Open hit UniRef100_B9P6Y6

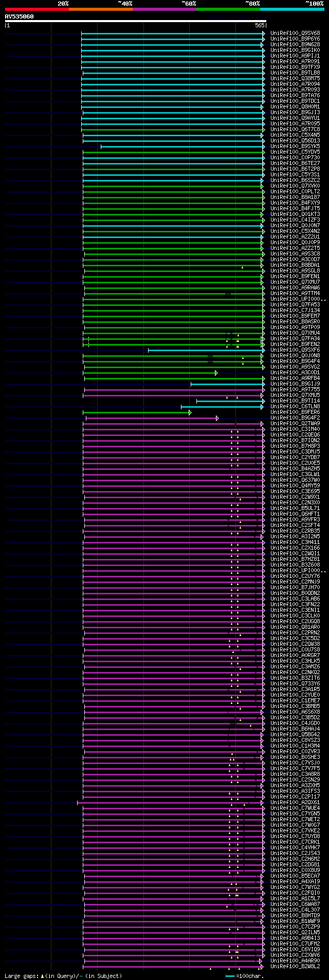(295, 39)
